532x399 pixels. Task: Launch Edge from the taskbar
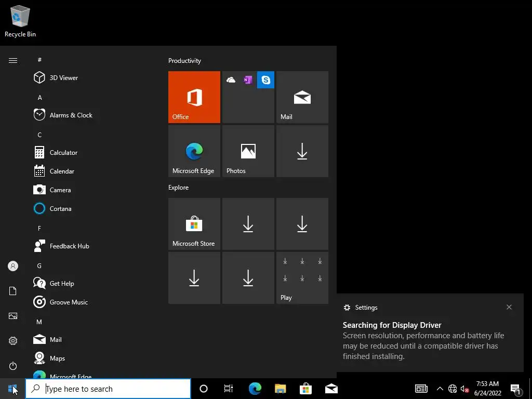[255, 389]
